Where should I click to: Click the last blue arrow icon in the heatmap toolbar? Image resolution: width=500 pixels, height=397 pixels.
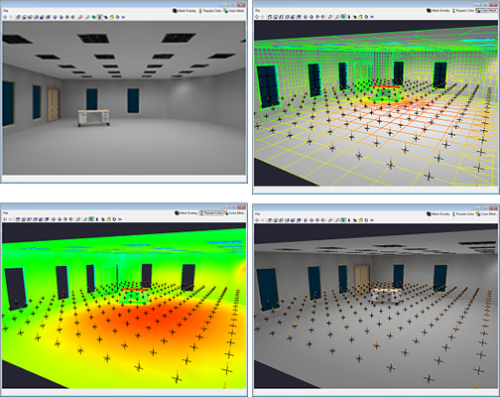pos(120,219)
